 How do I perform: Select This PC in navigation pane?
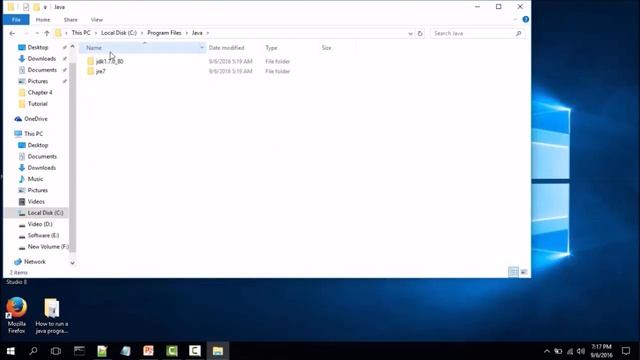(x=33, y=134)
